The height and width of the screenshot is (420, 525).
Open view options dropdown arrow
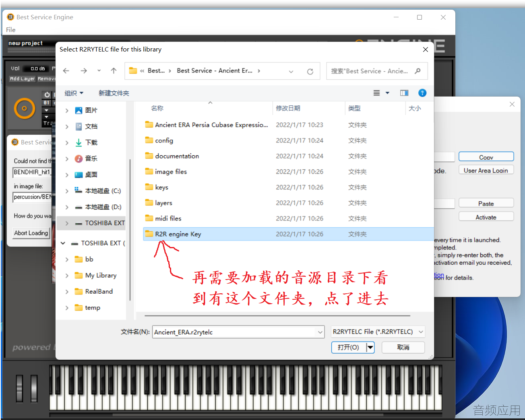387,93
